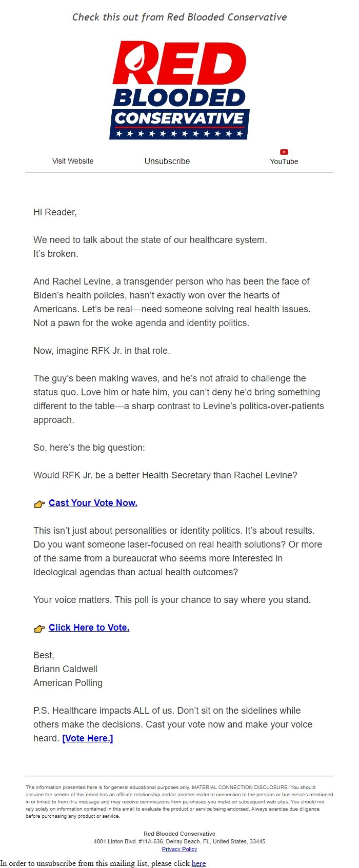Open the Visit Website link
The width and height of the screenshot is (359, 868).
point(73,161)
